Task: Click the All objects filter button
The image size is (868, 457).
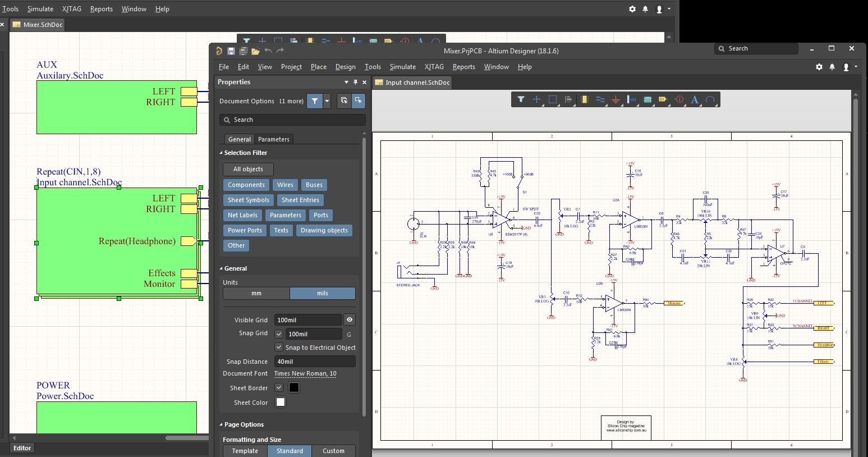Action: click(248, 169)
